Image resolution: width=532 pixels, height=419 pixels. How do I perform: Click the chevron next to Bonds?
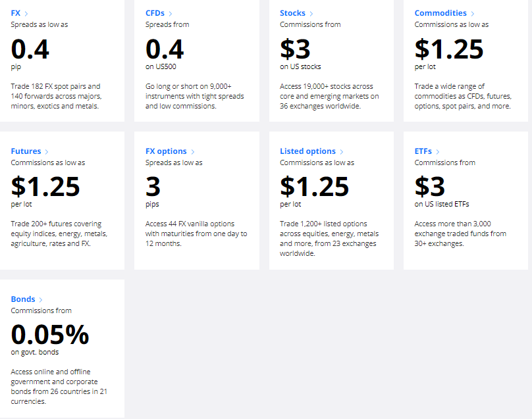(41, 300)
